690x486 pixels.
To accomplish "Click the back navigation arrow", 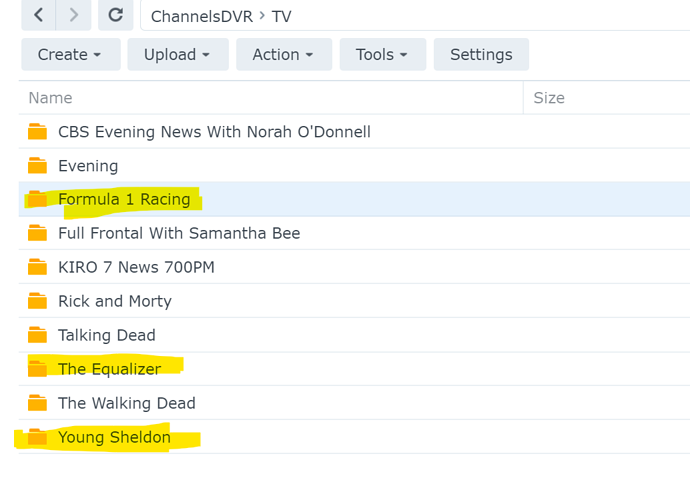I will [40, 15].
